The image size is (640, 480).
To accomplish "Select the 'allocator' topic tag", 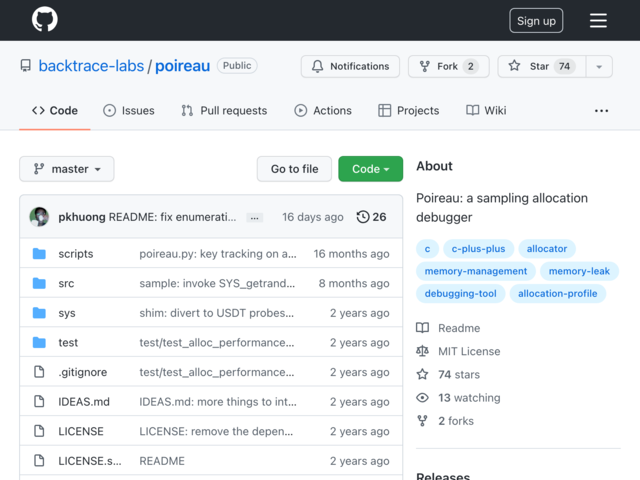I will click(547, 249).
